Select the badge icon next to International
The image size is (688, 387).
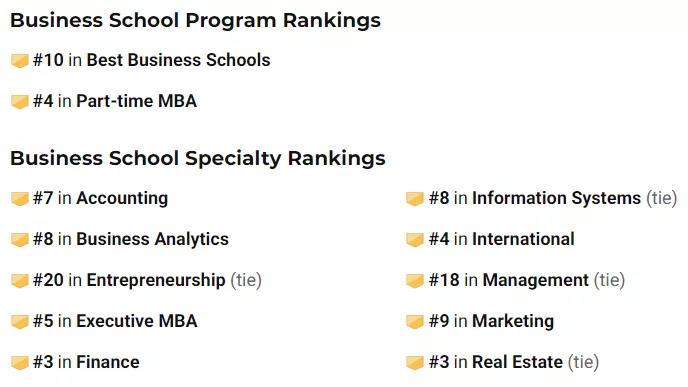click(415, 240)
